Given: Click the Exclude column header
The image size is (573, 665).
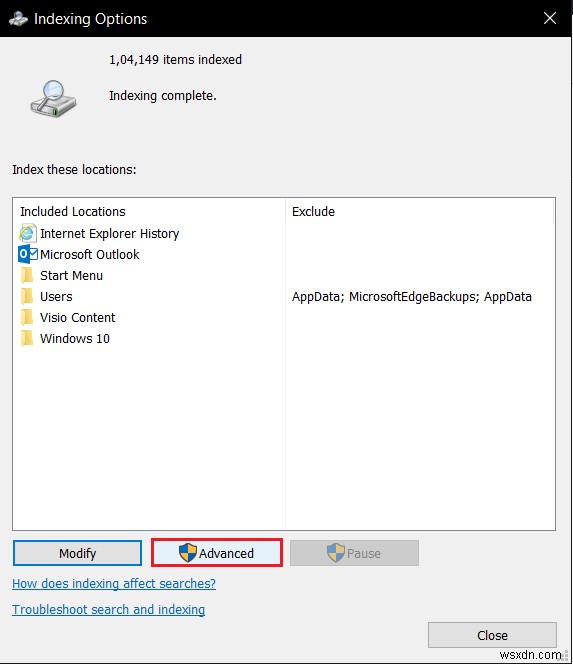Looking at the screenshot, I should (x=313, y=211).
